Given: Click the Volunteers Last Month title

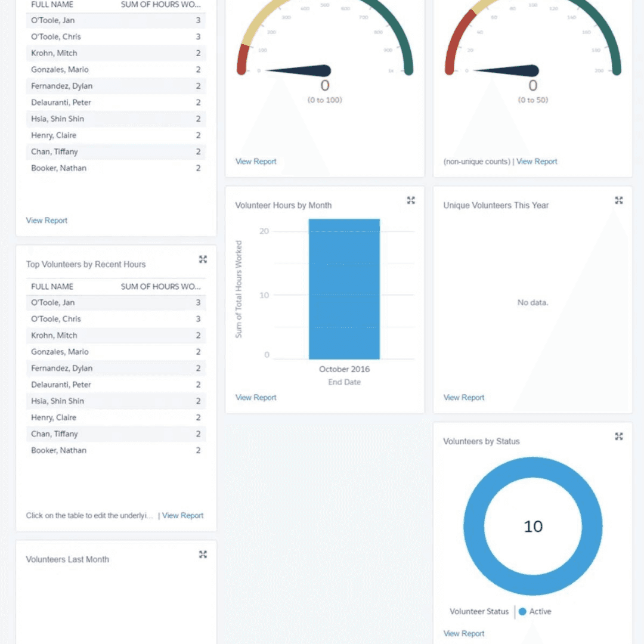Looking at the screenshot, I should (67, 560).
